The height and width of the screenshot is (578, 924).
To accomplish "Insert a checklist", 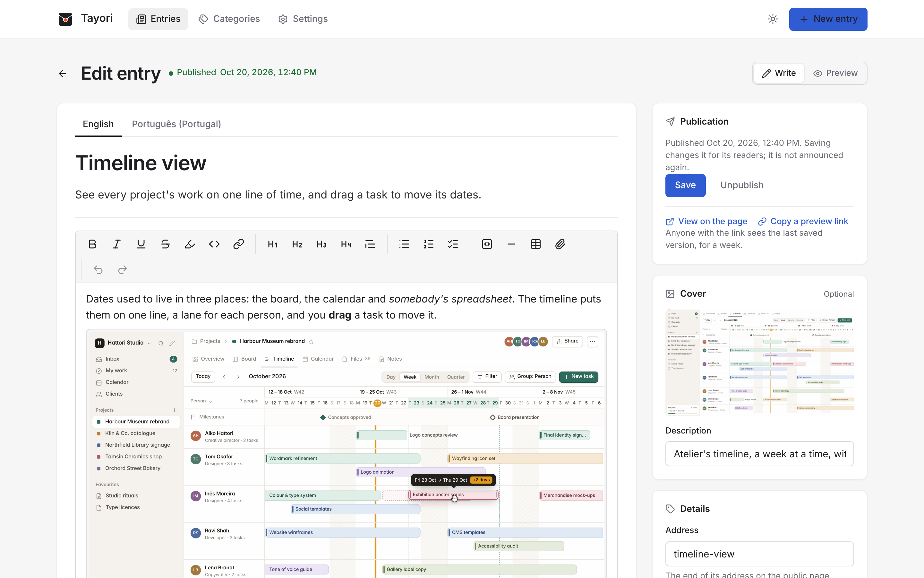I will click(x=453, y=244).
